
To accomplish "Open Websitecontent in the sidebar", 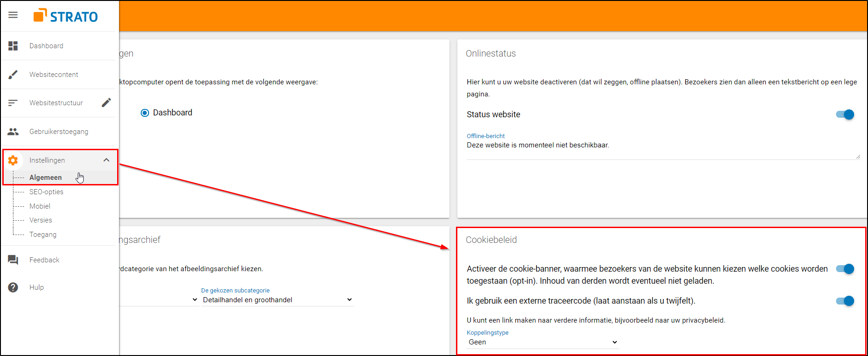I will pos(54,75).
